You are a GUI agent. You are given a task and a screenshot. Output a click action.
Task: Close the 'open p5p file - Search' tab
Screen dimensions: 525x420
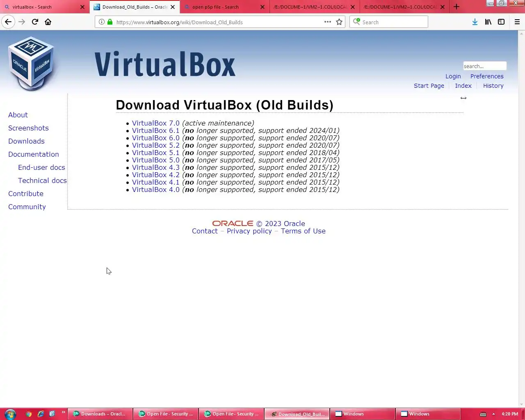point(262,7)
